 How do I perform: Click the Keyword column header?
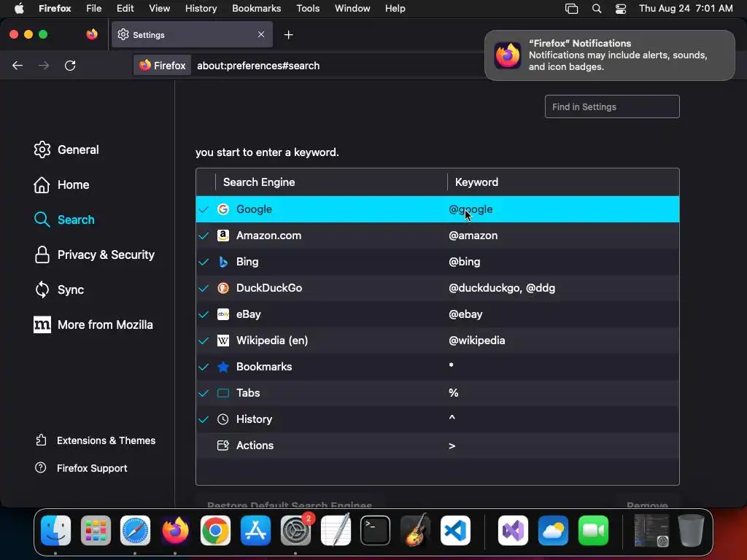click(x=476, y=182)
